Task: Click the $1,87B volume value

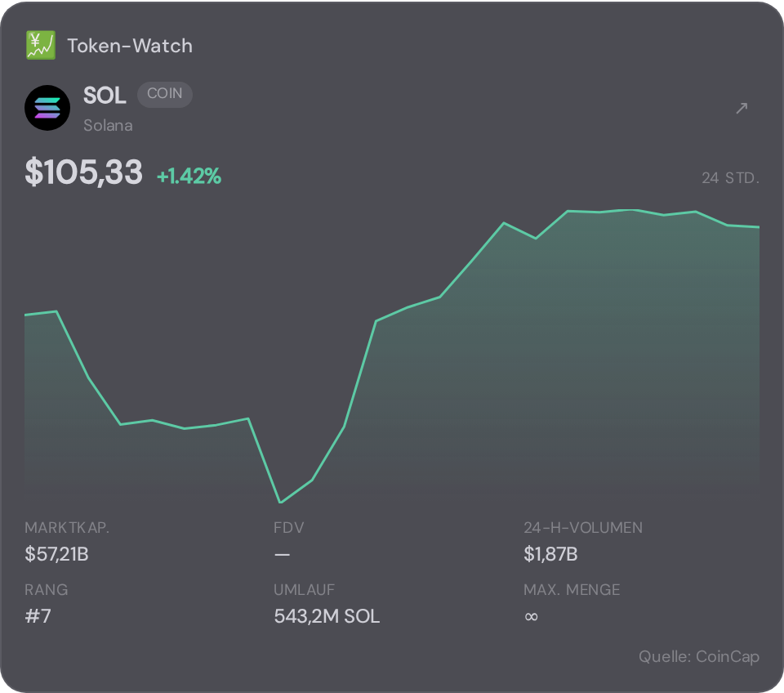Action: [550, 554]
